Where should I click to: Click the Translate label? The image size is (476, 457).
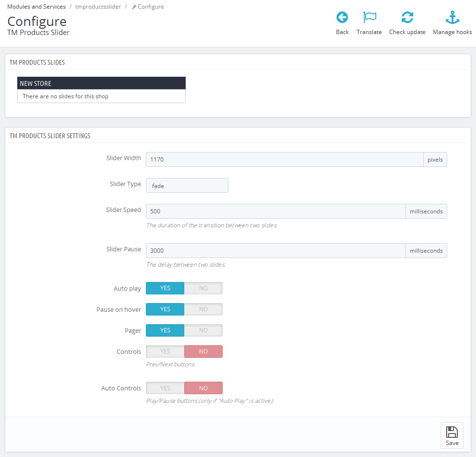pos(369,32)
